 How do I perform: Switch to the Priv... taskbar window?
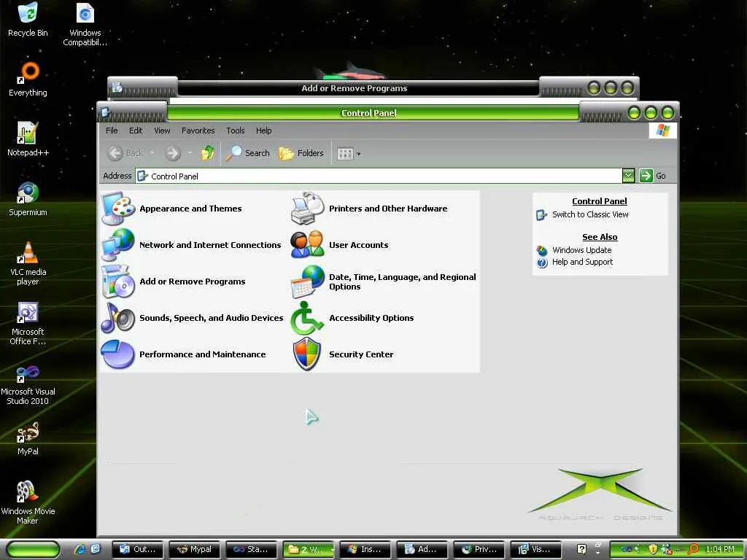coord(480,550)
